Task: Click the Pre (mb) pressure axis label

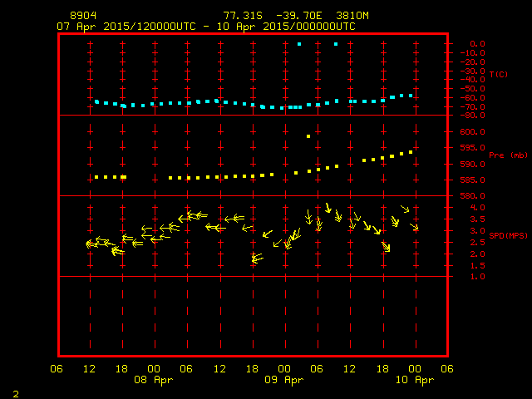Action: pyautogui.click(x=508, y=155)
